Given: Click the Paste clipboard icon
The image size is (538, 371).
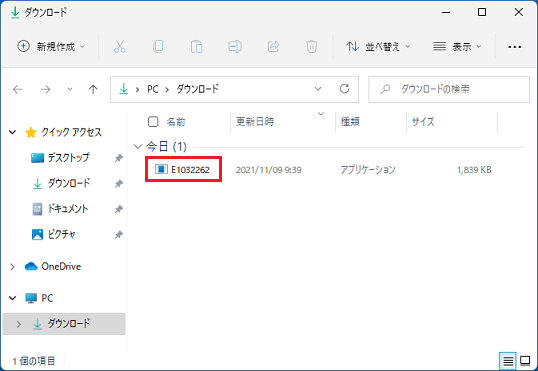Looking at the screenshot, I should [x=196, y=46].
